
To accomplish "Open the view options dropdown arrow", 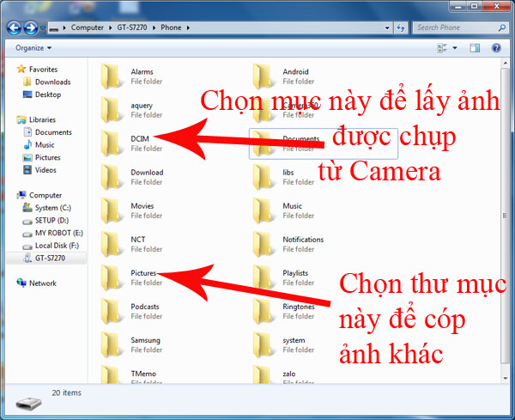I will click(x=455, y=48).
